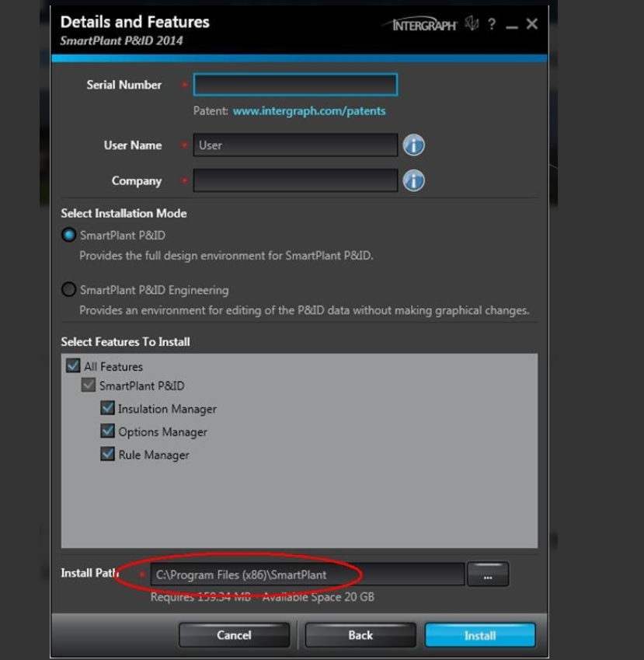Open the www.intergraph.com/patents link
Viewport: 644px width, 660px height.
pyautogui.click(x=309, y=111)
